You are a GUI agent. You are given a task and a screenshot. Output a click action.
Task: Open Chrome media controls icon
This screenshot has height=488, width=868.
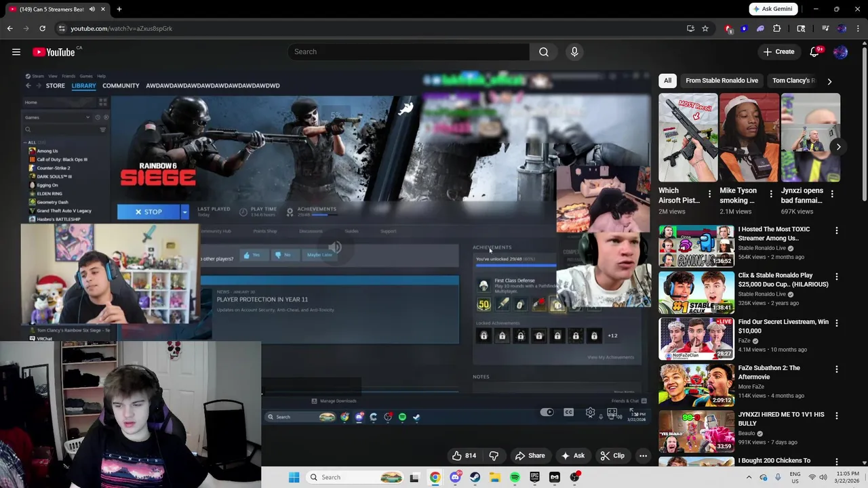(x=825, y=28)
